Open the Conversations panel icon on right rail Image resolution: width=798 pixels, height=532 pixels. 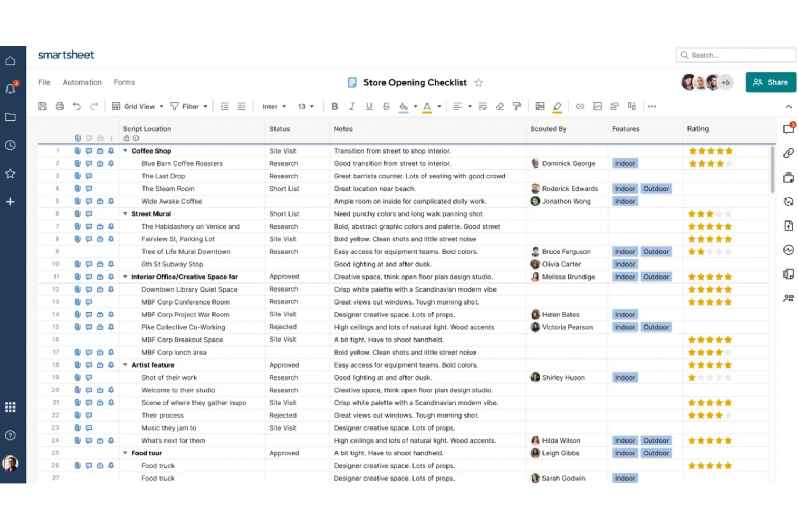tap(789, 128)
